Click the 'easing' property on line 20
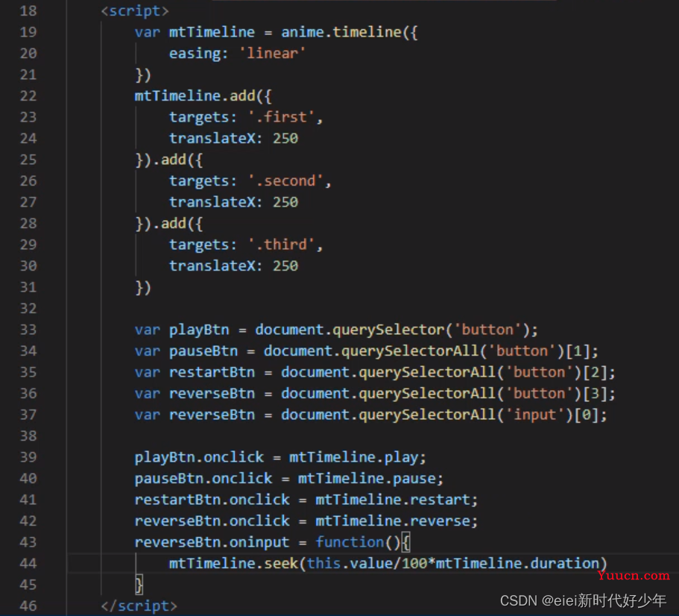Image resolution: width=679 pixels, height=616 pixels. [x=195, y=53]
